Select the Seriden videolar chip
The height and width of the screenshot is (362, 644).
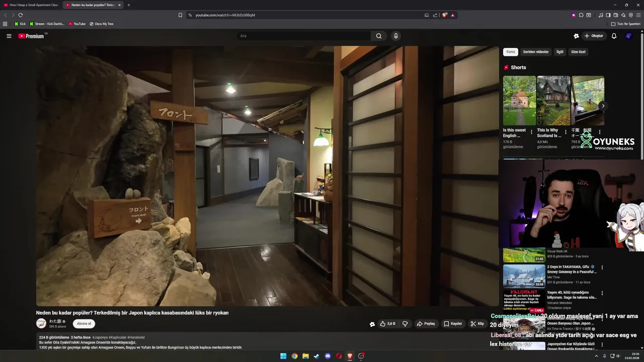pyautogui.click(x=536, y=52)
